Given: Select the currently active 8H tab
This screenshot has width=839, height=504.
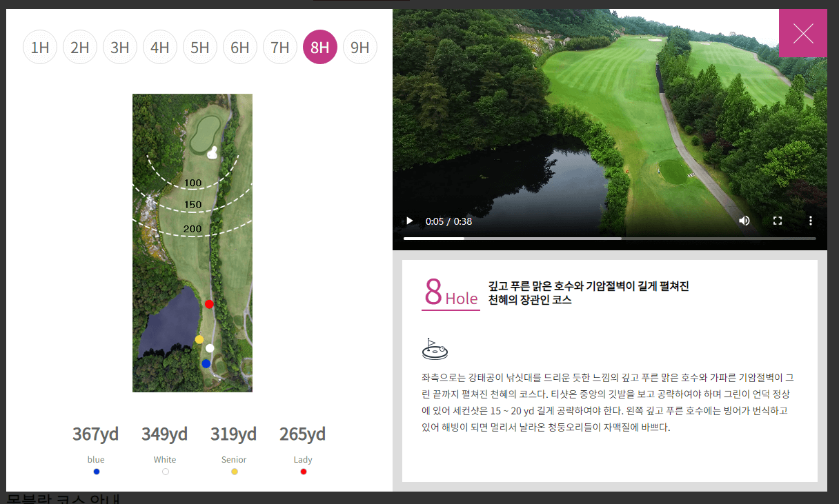Looking at the screenshot, I should click(x=320, y=47).
